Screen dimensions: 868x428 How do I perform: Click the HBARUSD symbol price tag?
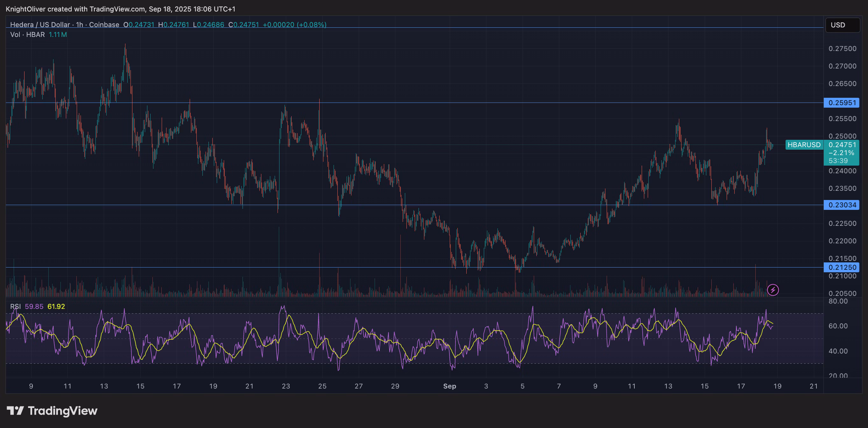[804, 145]
